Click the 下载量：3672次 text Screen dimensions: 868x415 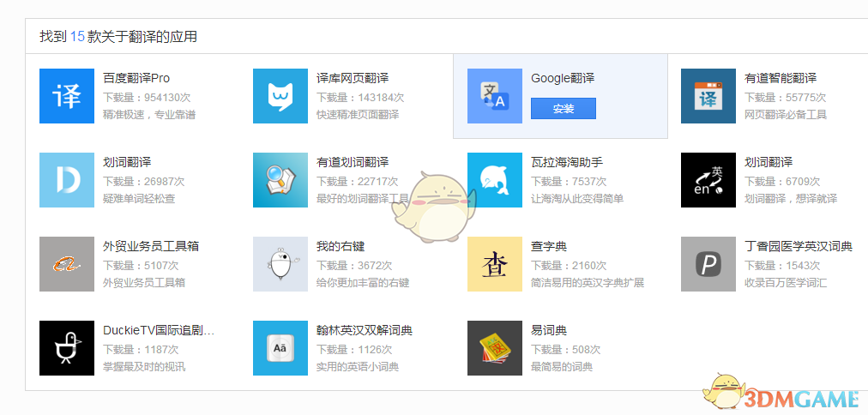(354, 266)
